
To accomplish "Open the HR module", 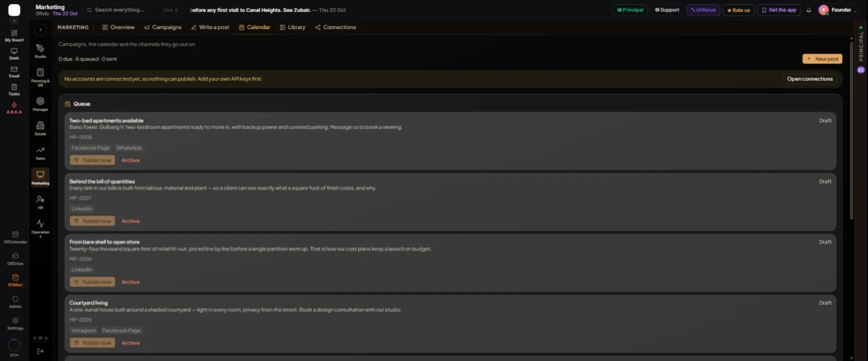I will (x=41, y=202).
